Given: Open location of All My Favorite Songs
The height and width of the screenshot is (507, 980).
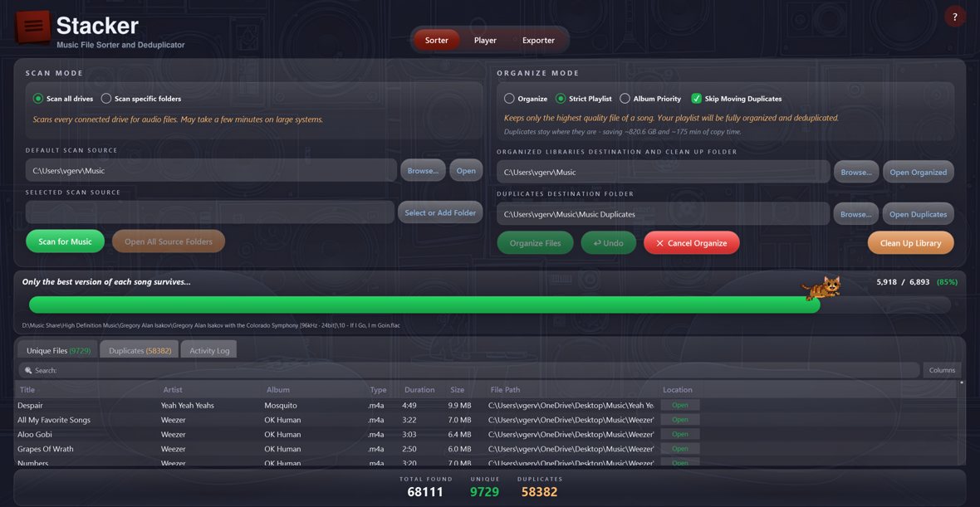Looking at the screenshot, I should coord(680,420).
